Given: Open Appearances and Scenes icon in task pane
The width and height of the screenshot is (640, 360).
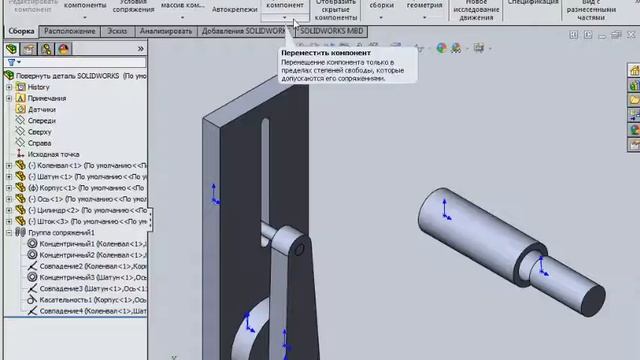Looking at the screenshot, I should pos(634,130).
